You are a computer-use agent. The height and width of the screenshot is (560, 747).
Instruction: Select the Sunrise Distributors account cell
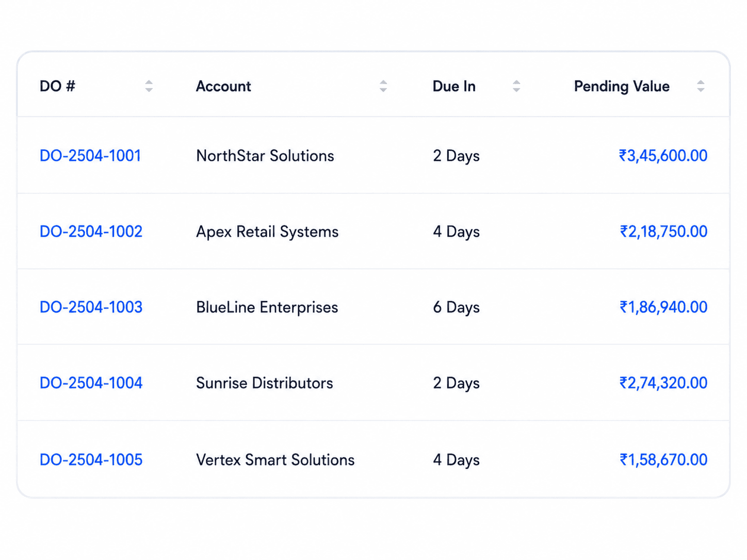click(265, 383)
